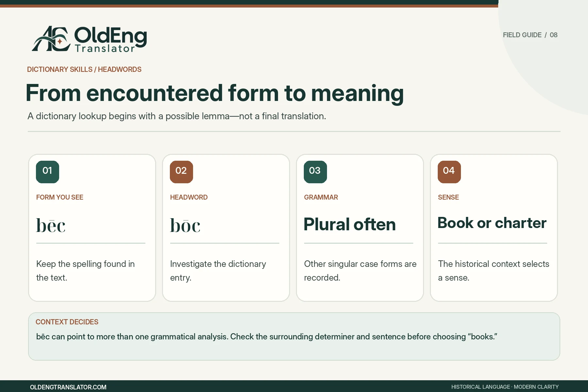Click the 01 step badge

(48, 172)
